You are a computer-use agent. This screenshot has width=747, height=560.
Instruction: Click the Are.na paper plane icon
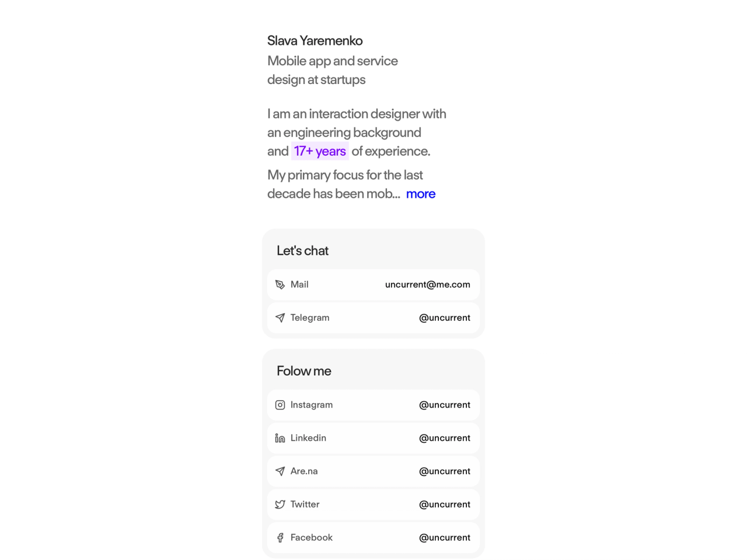point(280,471)
